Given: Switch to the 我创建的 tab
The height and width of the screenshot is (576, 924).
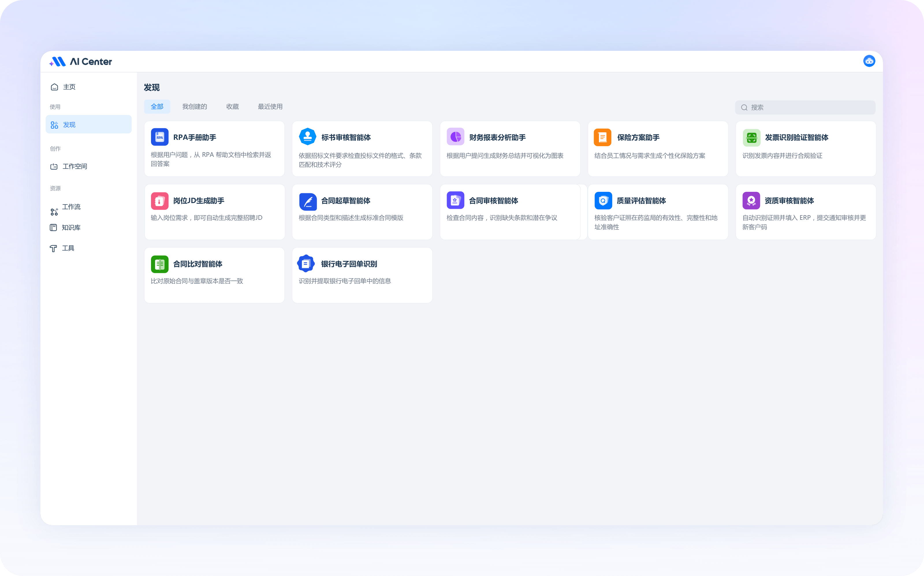Looking at the screenshot, I should pyautogui.click(x=194, y=107).
